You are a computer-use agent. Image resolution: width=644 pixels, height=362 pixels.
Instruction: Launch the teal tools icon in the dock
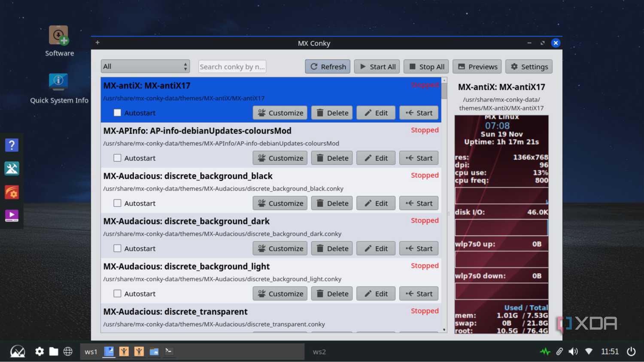[12, 169]
